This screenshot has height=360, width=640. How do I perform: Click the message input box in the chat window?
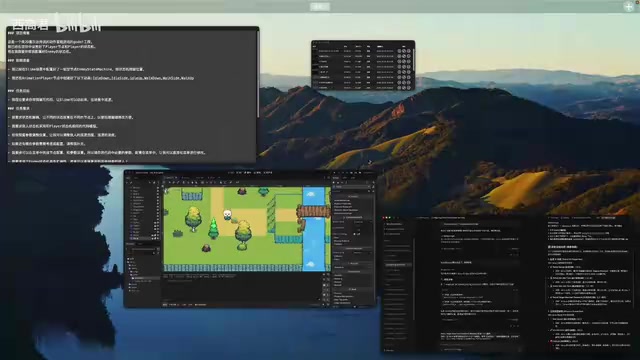480,347
